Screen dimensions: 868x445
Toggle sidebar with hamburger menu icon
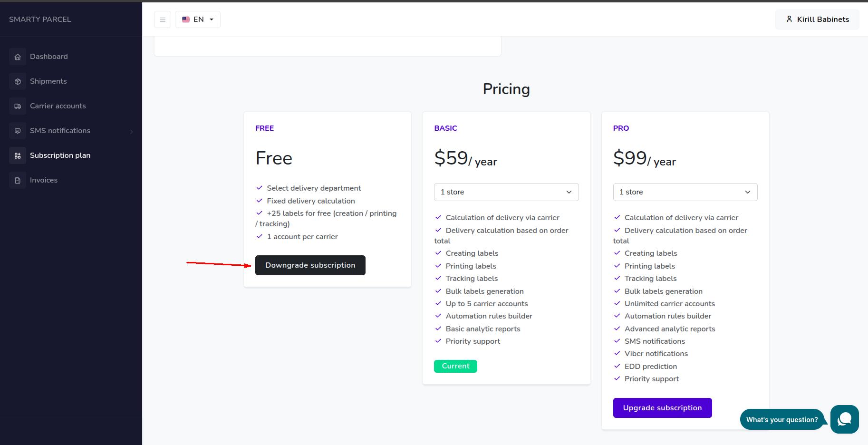pos(163,19)
